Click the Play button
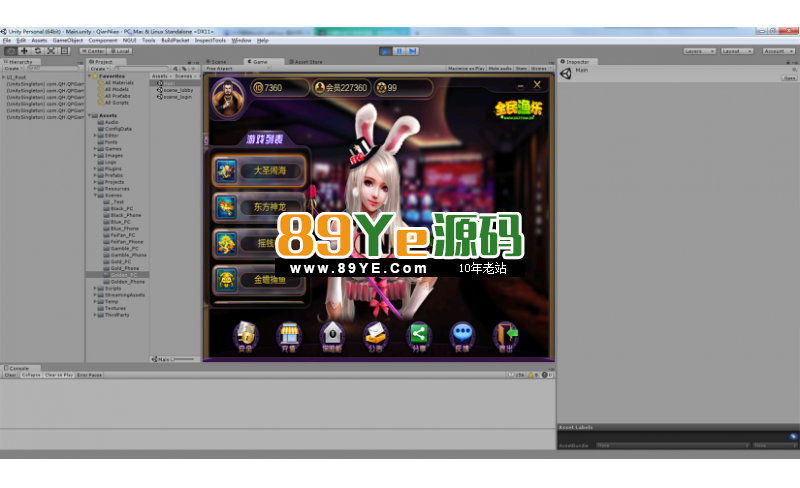The width and height of the screenshot is (800, 488). point(386,51)
